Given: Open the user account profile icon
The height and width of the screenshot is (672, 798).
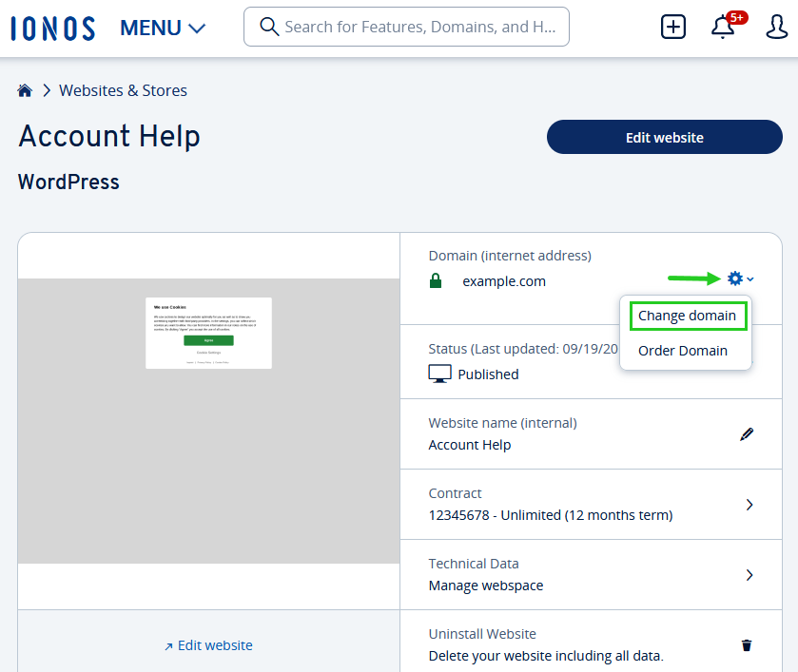Looking at the screenshot, I should [x=777, y=27].
